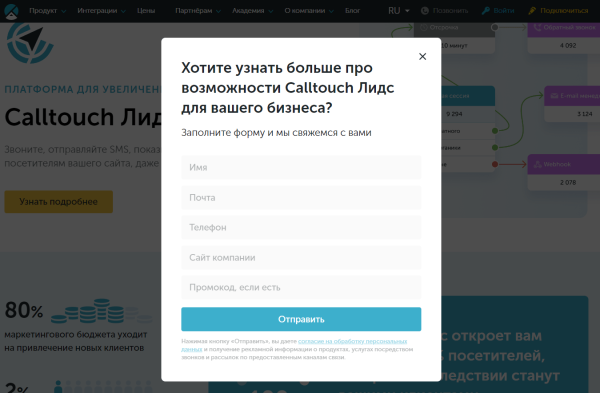Click the Войти key icon
Screen dimensions: 600x393
pyautogui.click(x=486, y=11)
